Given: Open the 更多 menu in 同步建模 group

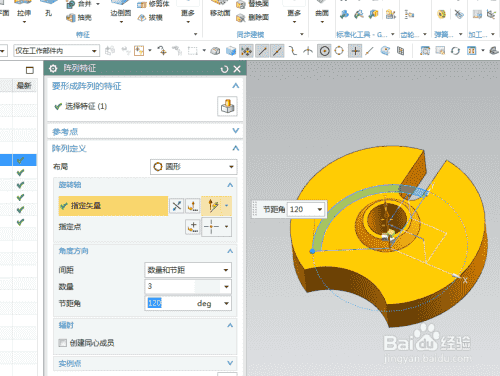Looking at the screenshot, I should click(294, 13).
